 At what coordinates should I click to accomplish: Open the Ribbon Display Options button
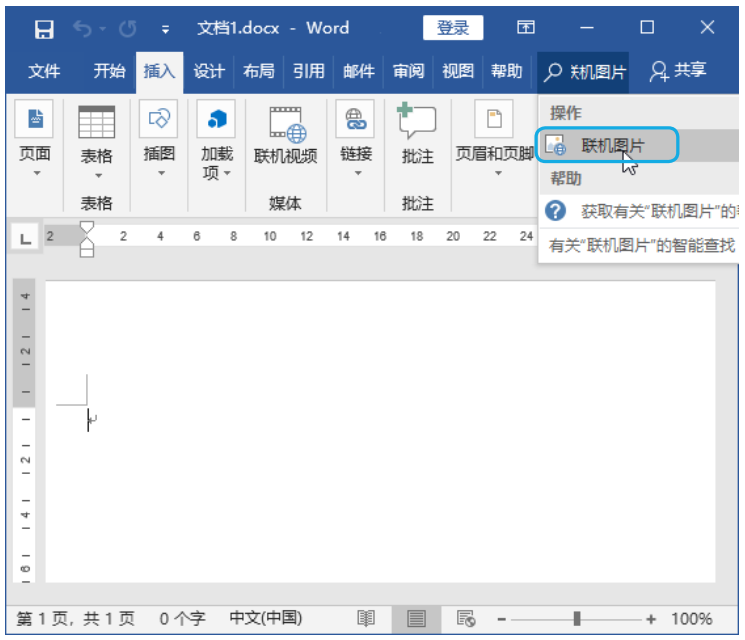[525, 28]
